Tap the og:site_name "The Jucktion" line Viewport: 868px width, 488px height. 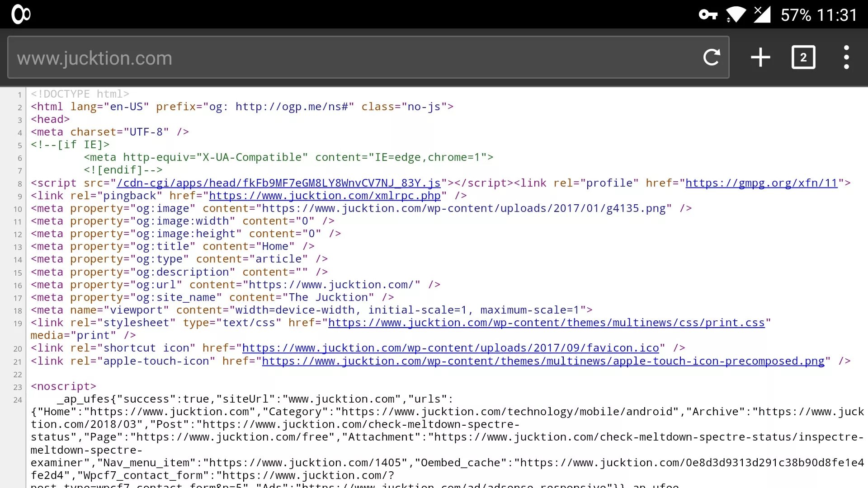tap(212, 297)
